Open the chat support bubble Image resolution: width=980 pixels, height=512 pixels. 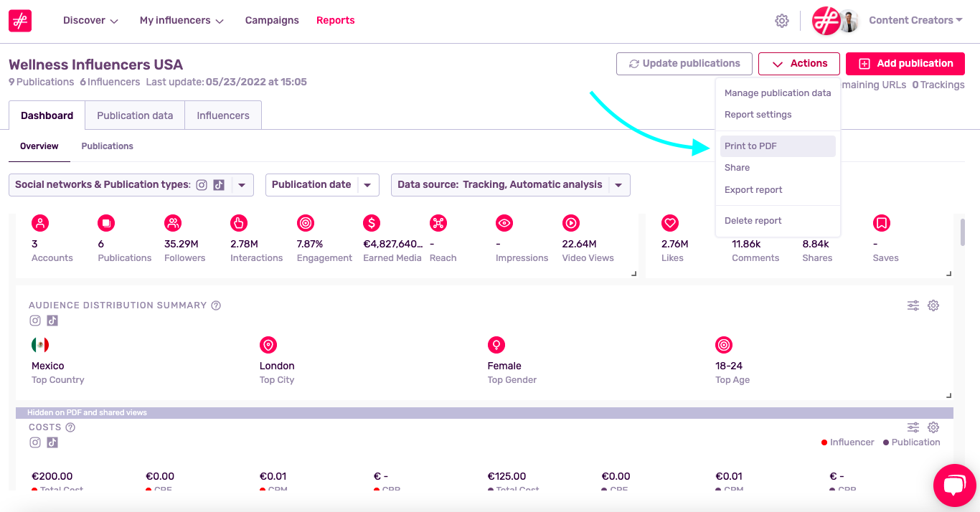pos(955,485)
